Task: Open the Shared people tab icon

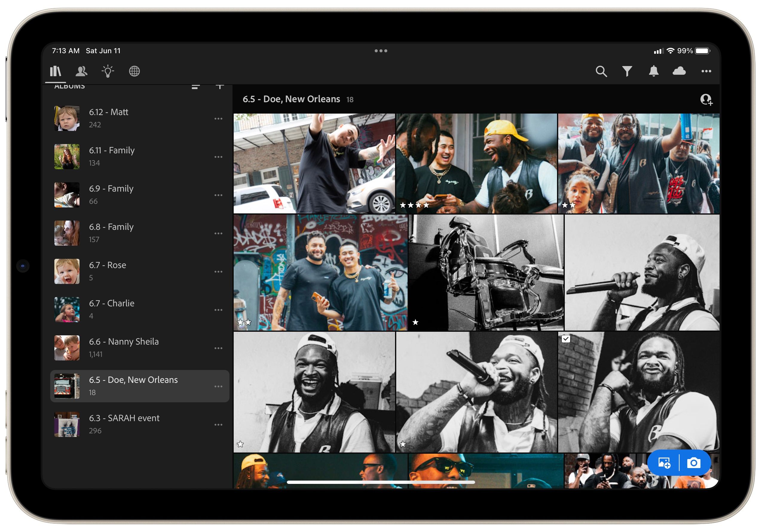Action: pyautogui.click(x=82, y=71)
